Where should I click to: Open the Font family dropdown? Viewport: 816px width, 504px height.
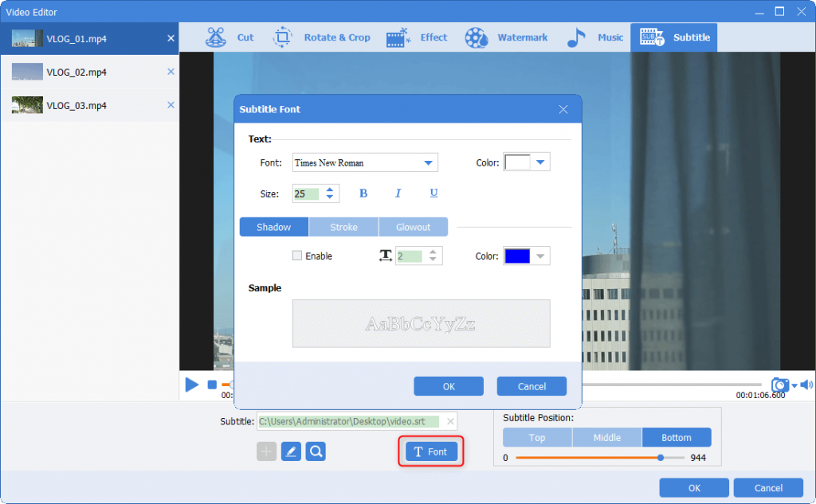[x=430, y=163]
